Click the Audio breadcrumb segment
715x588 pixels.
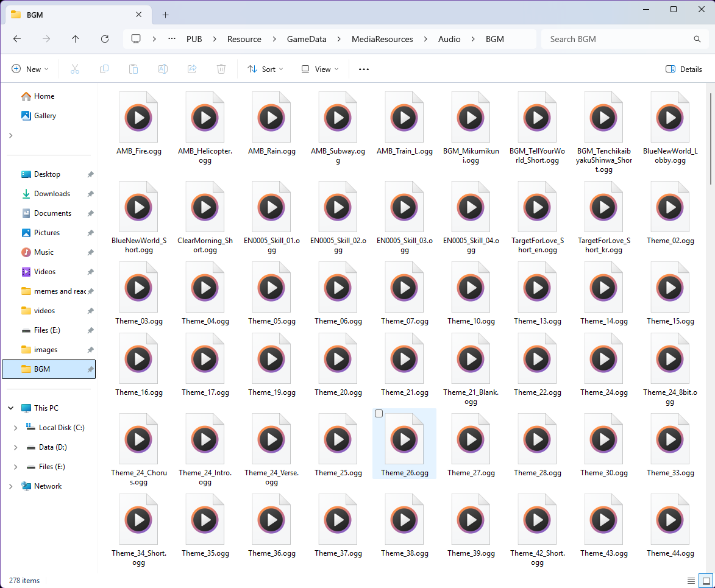coord(449,39)
